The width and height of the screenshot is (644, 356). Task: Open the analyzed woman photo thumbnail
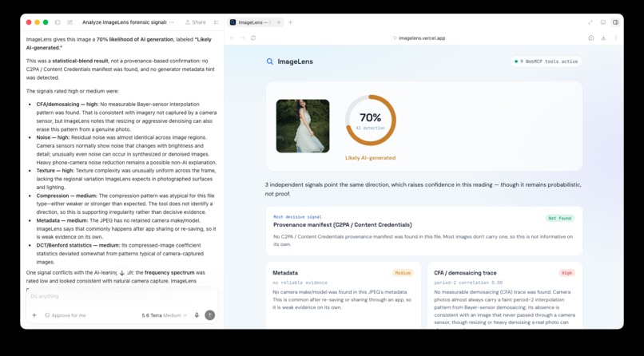(303, 126)
